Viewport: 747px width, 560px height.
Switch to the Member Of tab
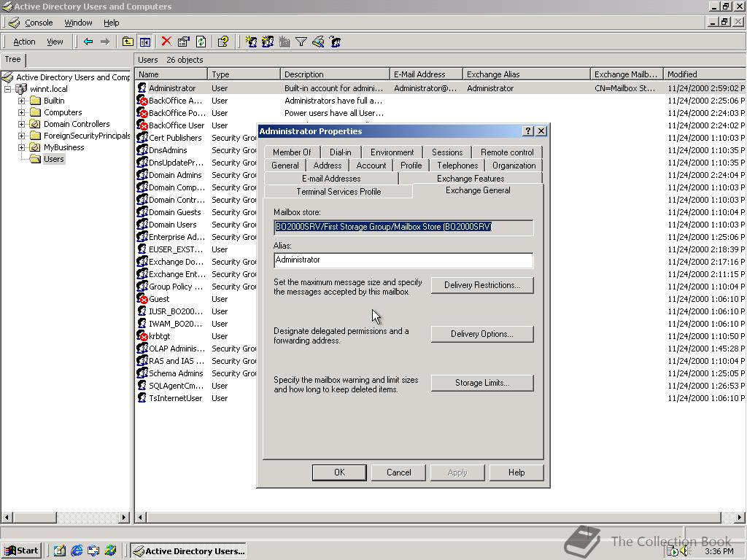(292, 152)
